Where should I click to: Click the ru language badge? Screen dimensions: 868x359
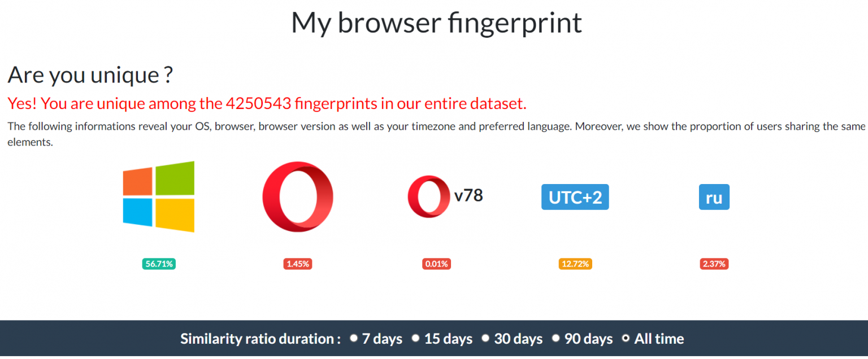[714, 197]
